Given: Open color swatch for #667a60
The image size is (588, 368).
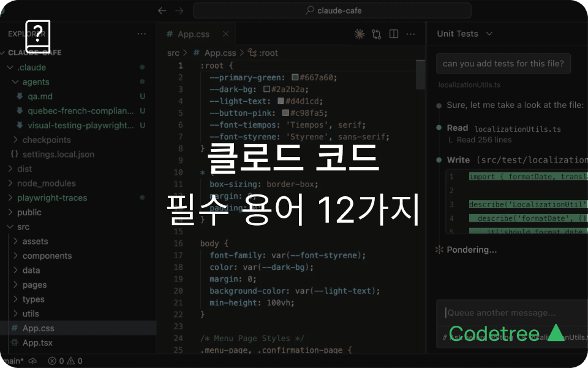Looking at the screenshot, I should pos(295,77).
